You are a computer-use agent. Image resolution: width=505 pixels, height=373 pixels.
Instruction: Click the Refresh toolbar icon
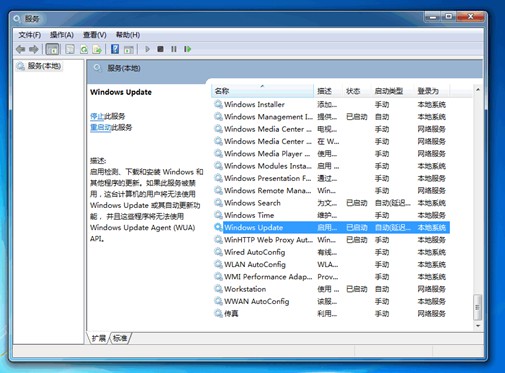(x=84, y=49)
